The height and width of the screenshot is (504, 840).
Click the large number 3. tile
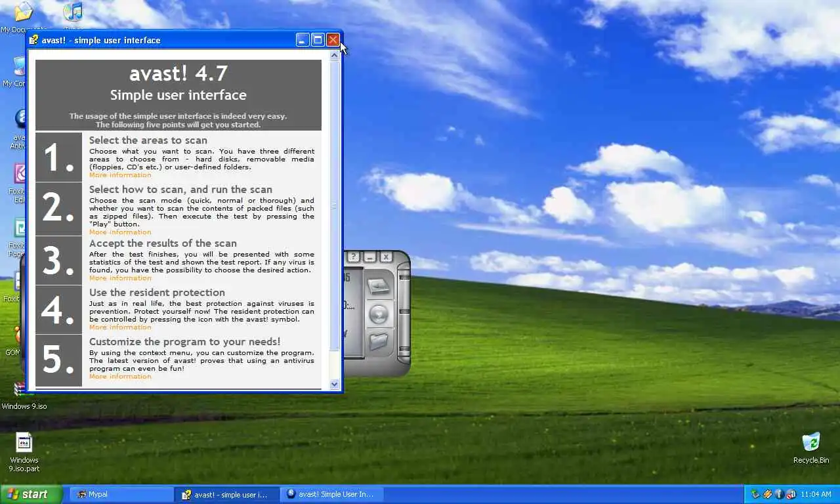tap(58, 261)
